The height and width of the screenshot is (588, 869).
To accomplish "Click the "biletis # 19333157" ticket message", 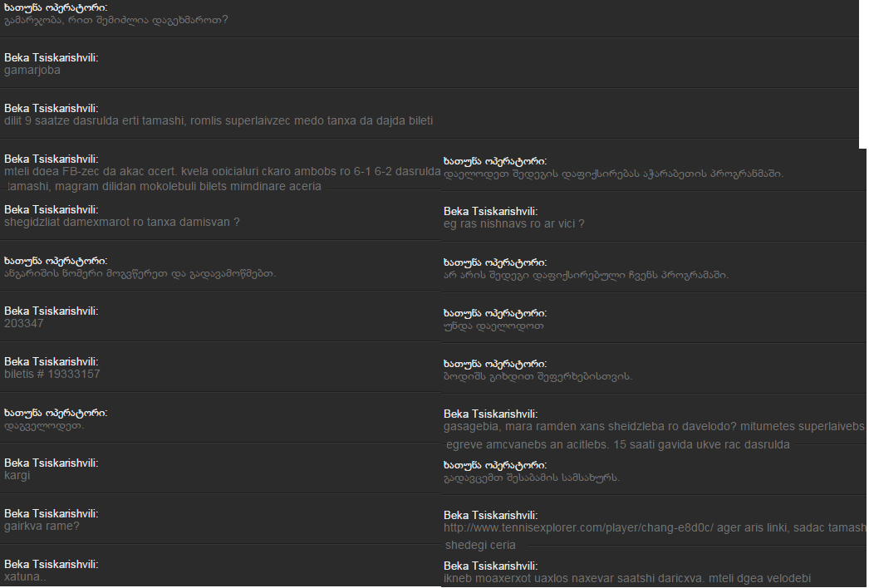I will click(52, 375).
